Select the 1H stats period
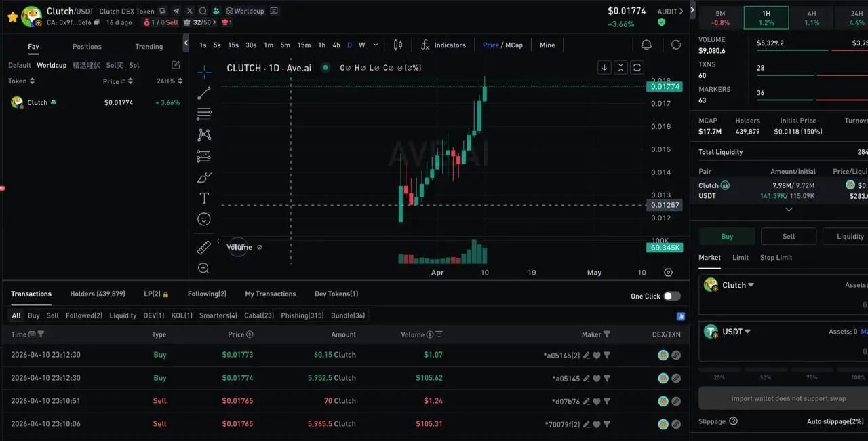This screenshot has width=868, height=441. 766,18
